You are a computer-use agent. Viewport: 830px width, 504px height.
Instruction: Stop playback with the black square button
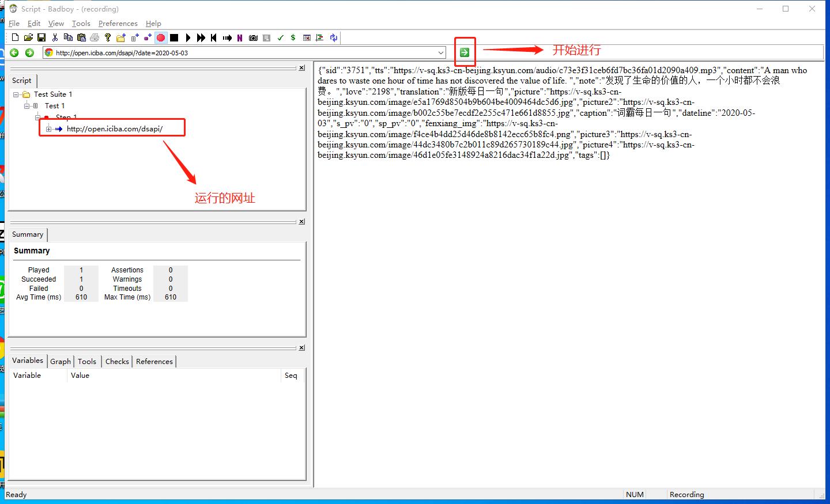(174, 37)
